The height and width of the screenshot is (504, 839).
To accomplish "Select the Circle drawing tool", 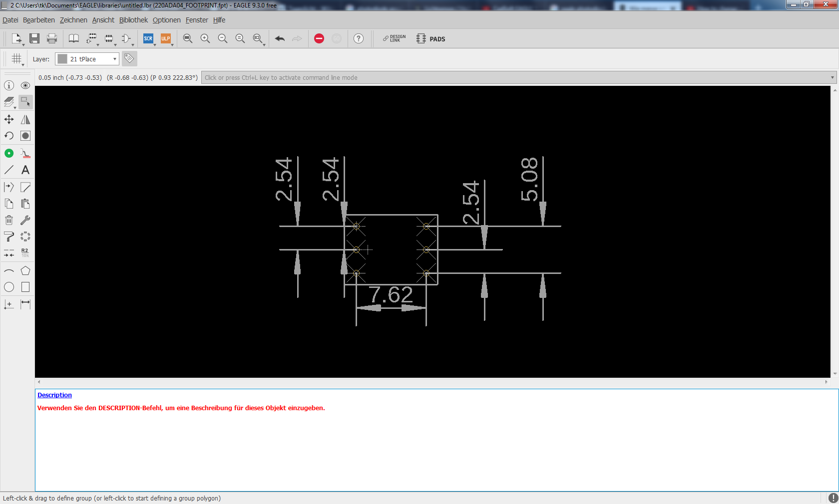I will coord(9,287).
